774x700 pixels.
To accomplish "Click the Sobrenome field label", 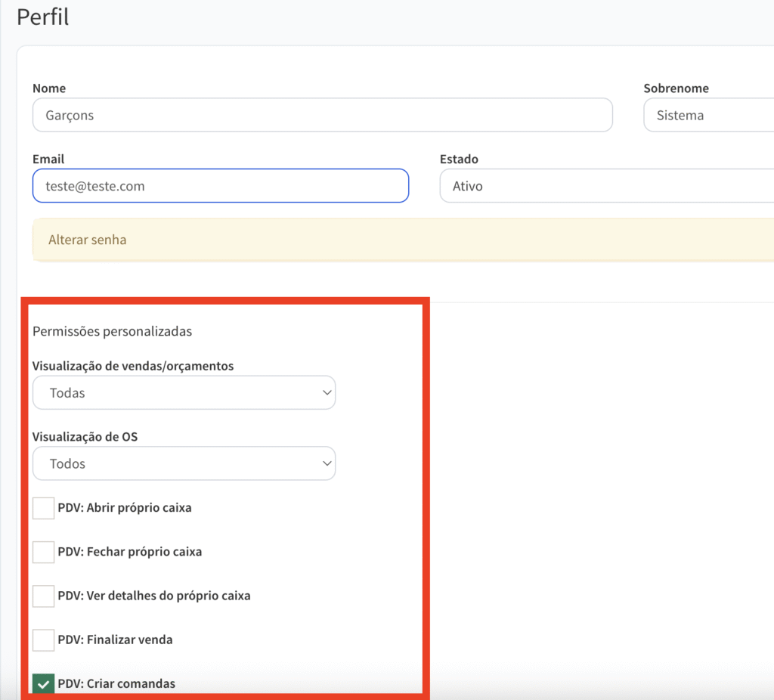I will pyautogui.click(x=676, y=88).
